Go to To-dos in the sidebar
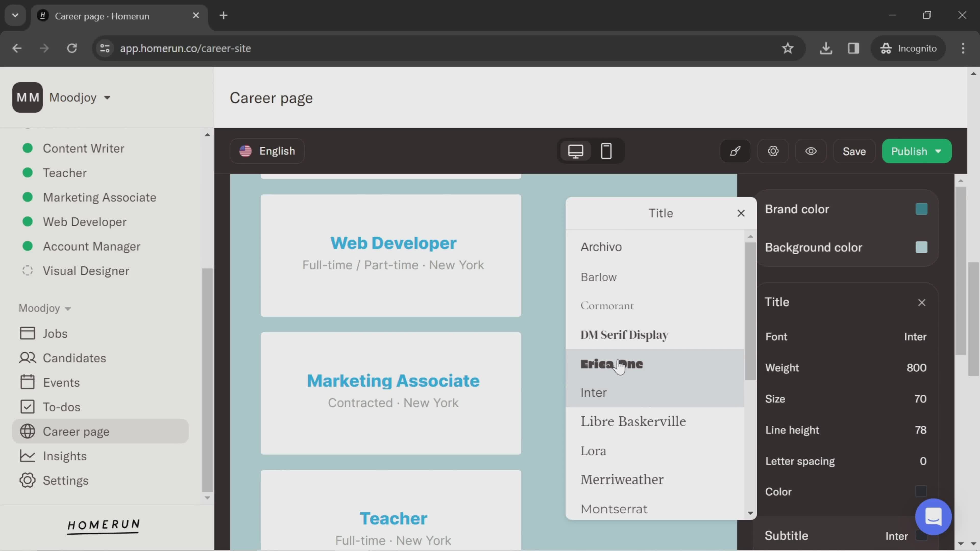 point(61,407)
